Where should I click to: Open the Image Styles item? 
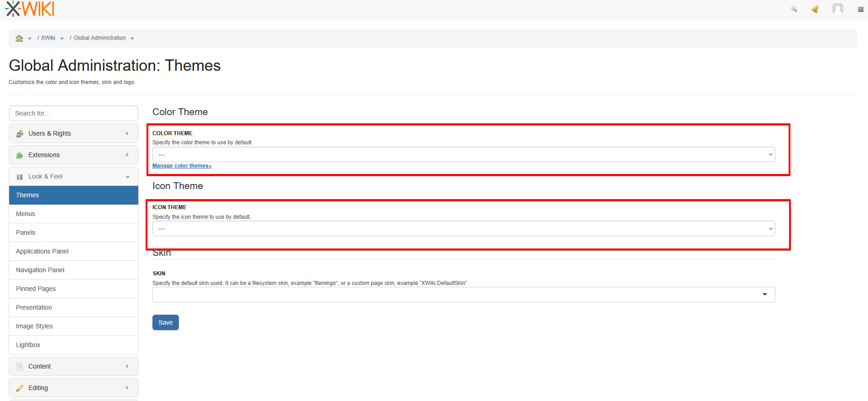[x=73, y=326]
